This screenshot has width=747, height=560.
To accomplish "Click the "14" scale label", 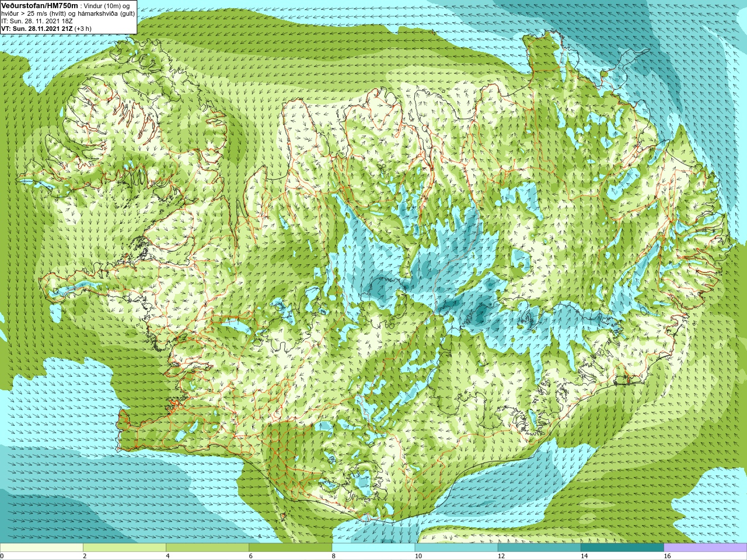I will (x=584, y=556).
